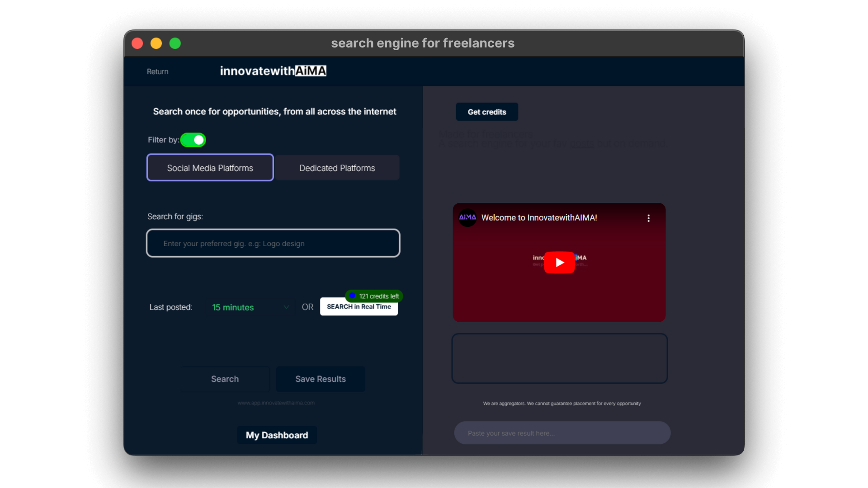Open My Dashboard
The width and height of the screenshot is (868, 488).
click(277, 435)
